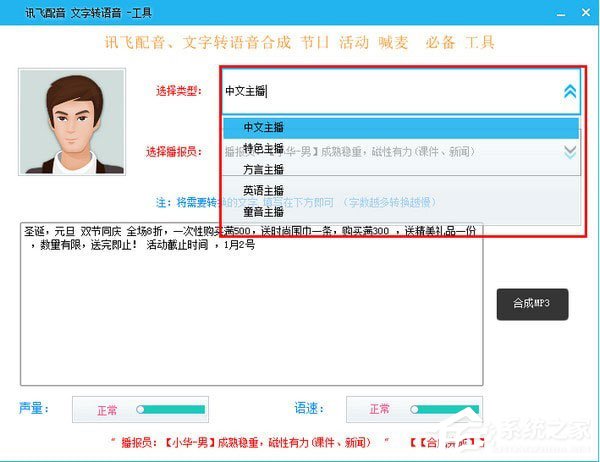Click the male announcer avatar picture

(x=72, y=122)
